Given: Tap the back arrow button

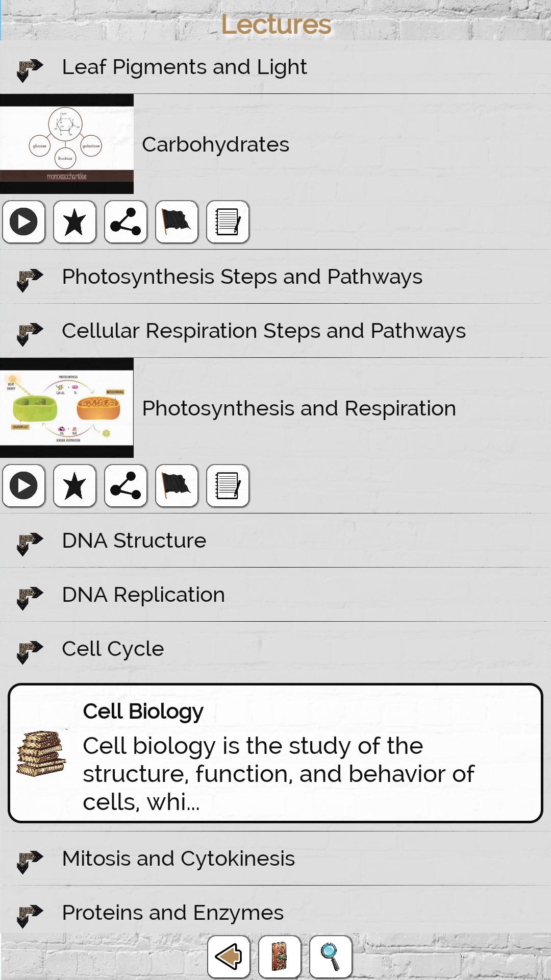Looking at the screenshot, I should point(229,957).
